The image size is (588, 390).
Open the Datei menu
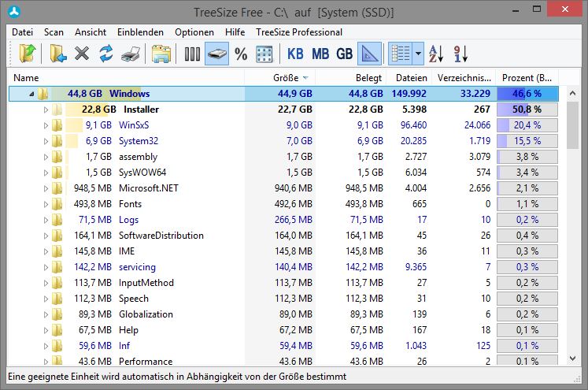pos(23,32)
